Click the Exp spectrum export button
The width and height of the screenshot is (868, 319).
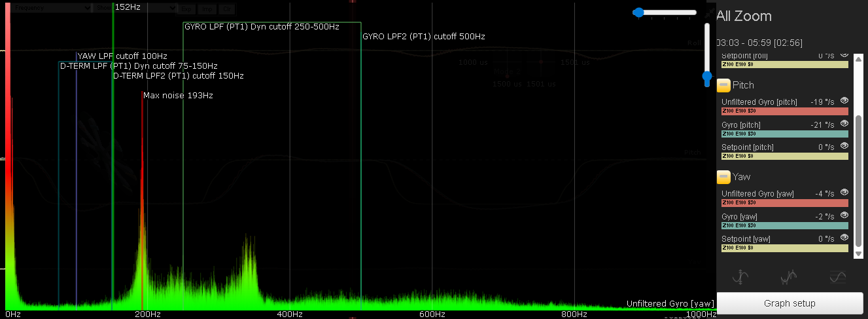coord(187,9)
